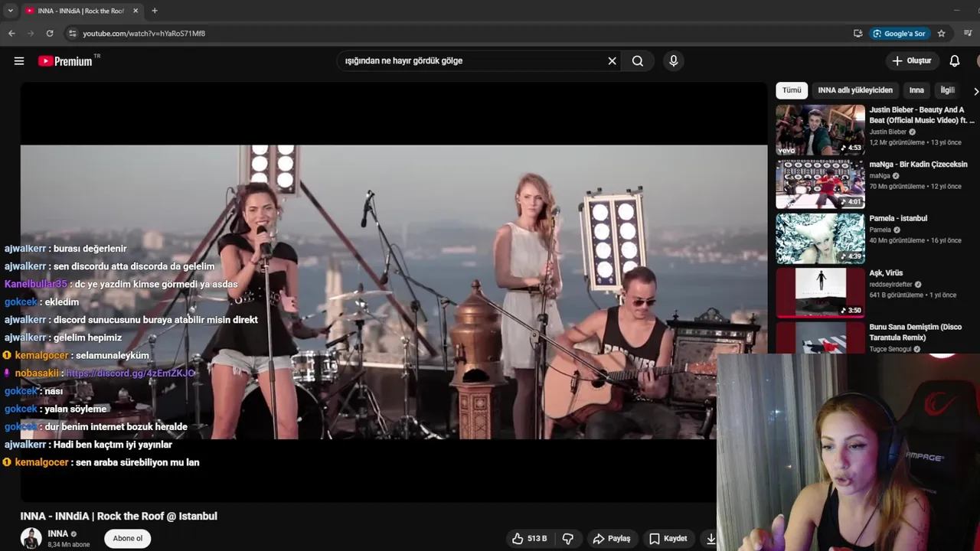Image resolution: width=980 pixels, height=551 pixels.
Task: Select the INNA adlı yükleyiciden chip
Action: click(x=855, y=90)
